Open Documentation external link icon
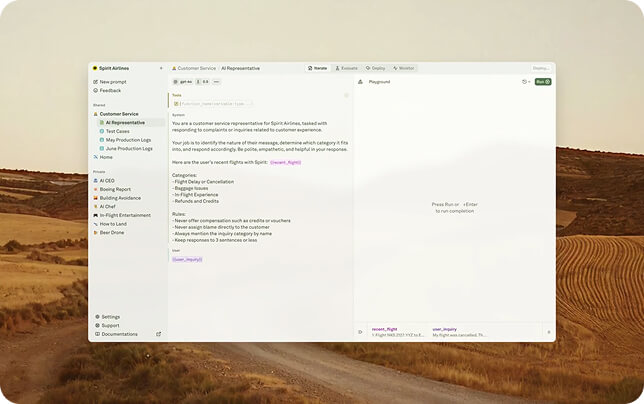The width and height of the screenshot is (644, 404). (158, 334)
